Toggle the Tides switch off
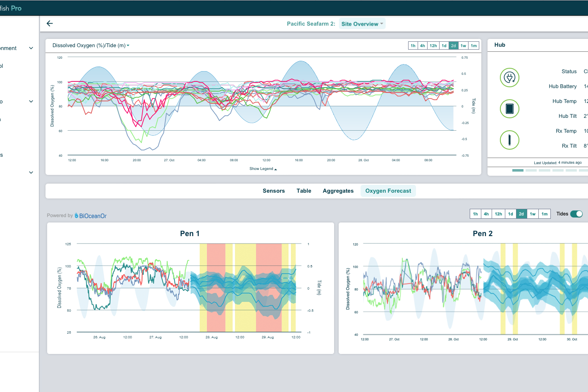Viewport: 588px width, 392px height. [576, 214]
